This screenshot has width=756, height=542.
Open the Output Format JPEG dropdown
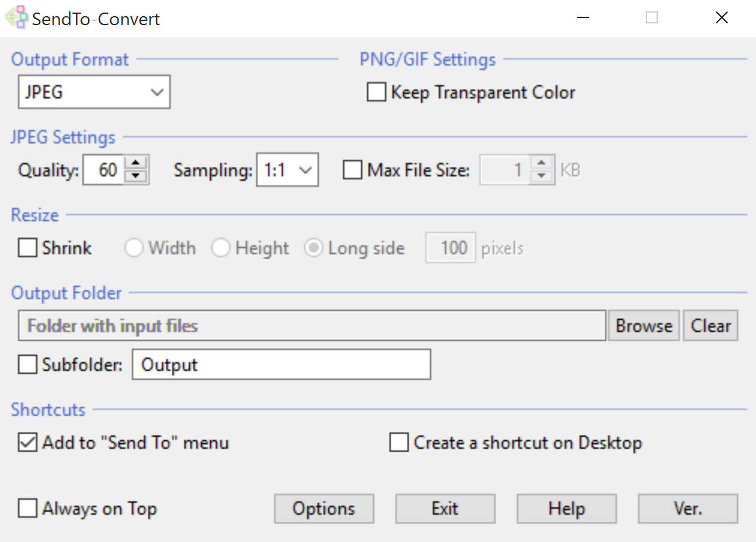[x=94, y=92]
